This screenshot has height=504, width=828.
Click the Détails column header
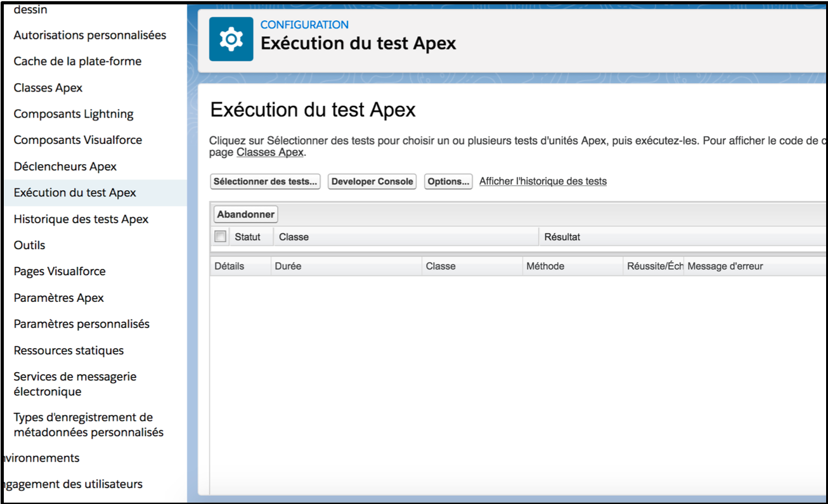240,266
